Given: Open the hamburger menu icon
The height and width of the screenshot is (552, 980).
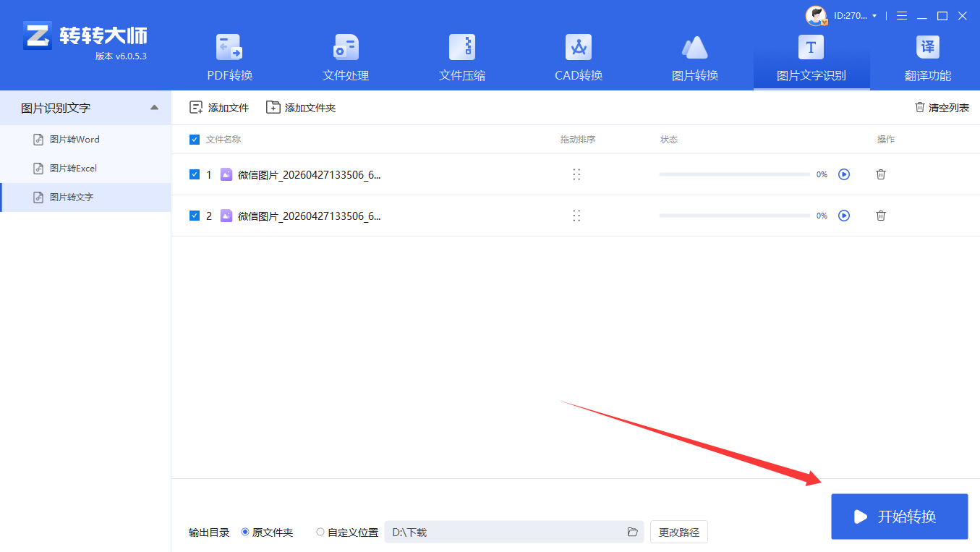Looking at the screenshot, I should [902, 16].
